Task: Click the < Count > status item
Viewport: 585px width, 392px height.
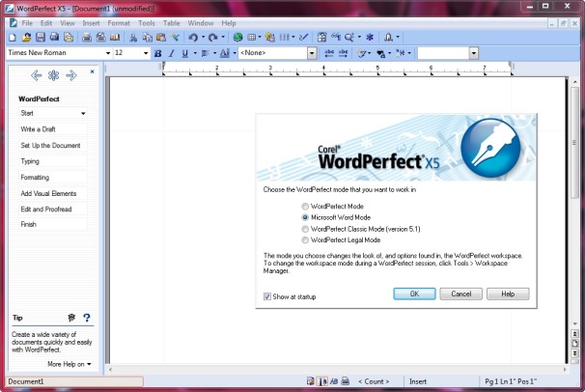Action: (x=374, y=381)
